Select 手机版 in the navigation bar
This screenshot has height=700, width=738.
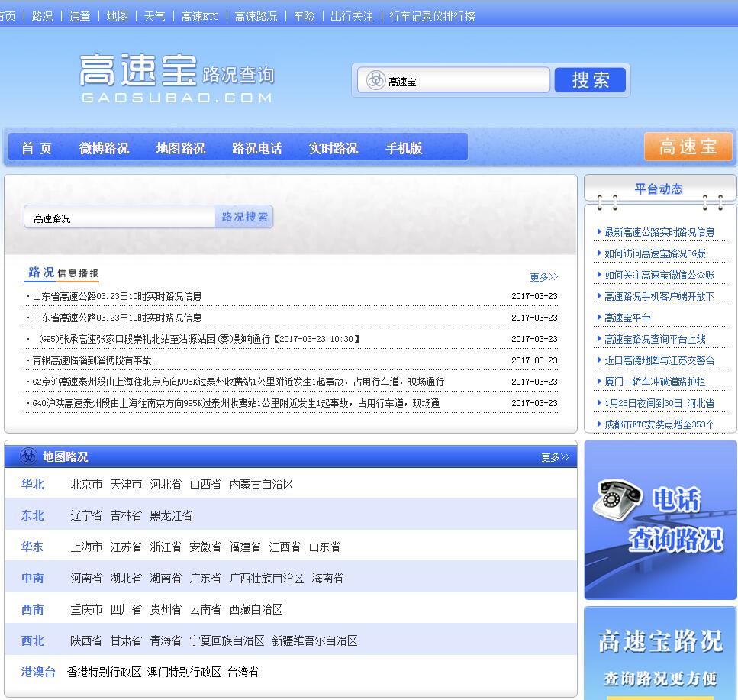point(404,148)
